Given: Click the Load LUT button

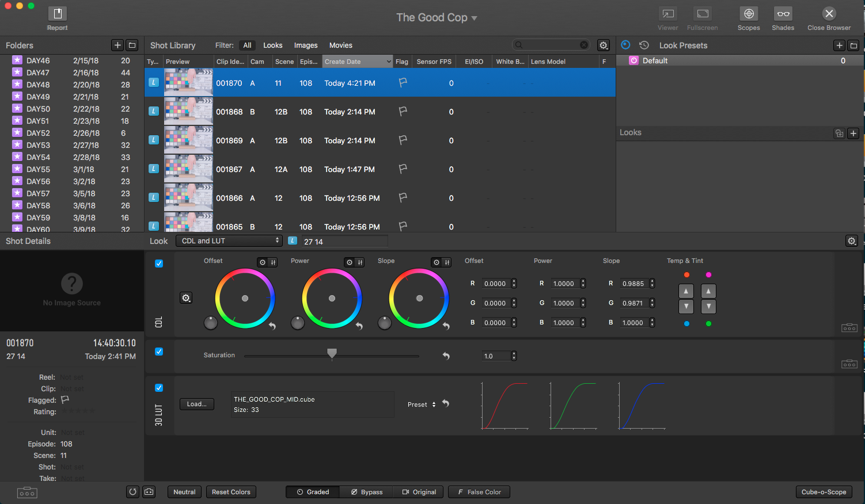Looking at the screenshot, I should tap(196, 404).
